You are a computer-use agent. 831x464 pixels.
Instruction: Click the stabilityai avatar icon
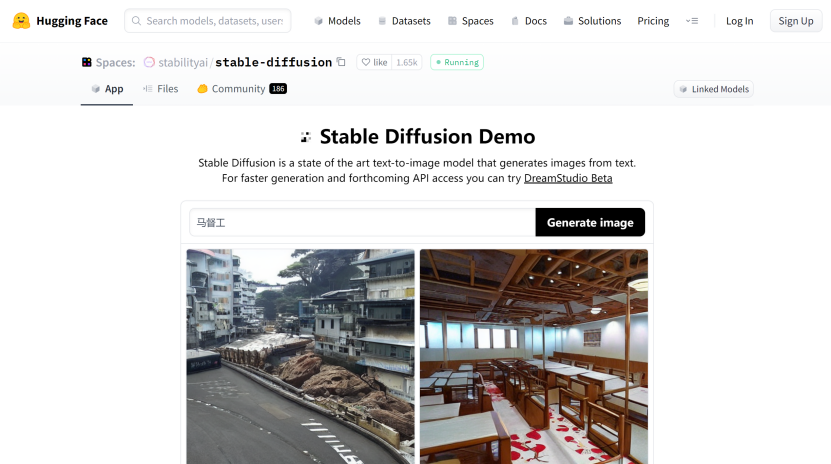point(149,63)
